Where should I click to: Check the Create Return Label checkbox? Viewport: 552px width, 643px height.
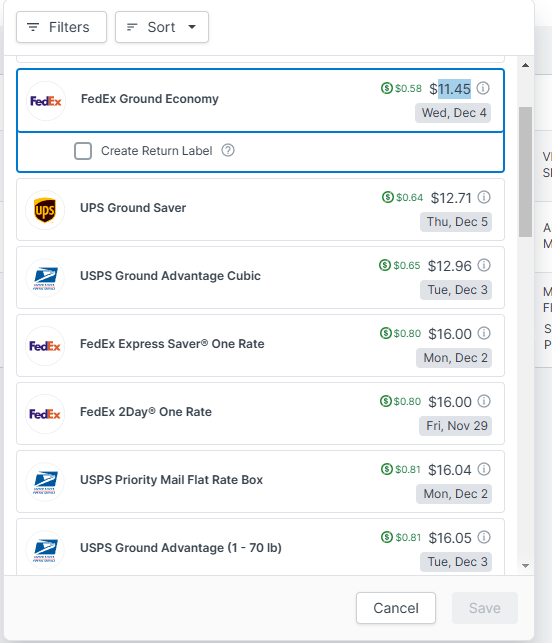(x=83, y=151)
